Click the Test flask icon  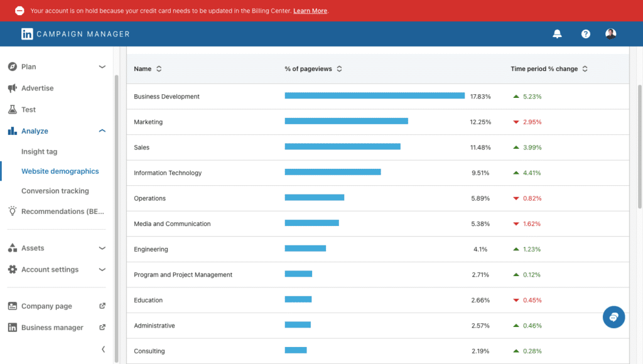click(x=13, y=109)
